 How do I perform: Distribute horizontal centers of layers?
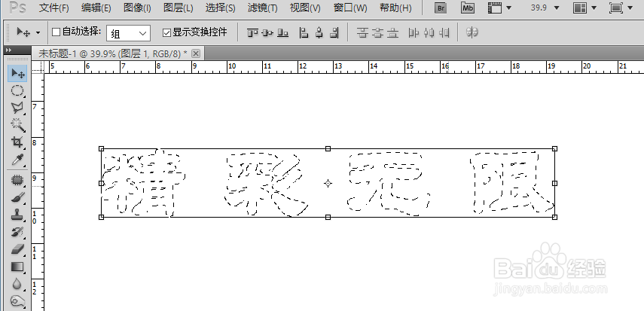(x=429, y=33)
